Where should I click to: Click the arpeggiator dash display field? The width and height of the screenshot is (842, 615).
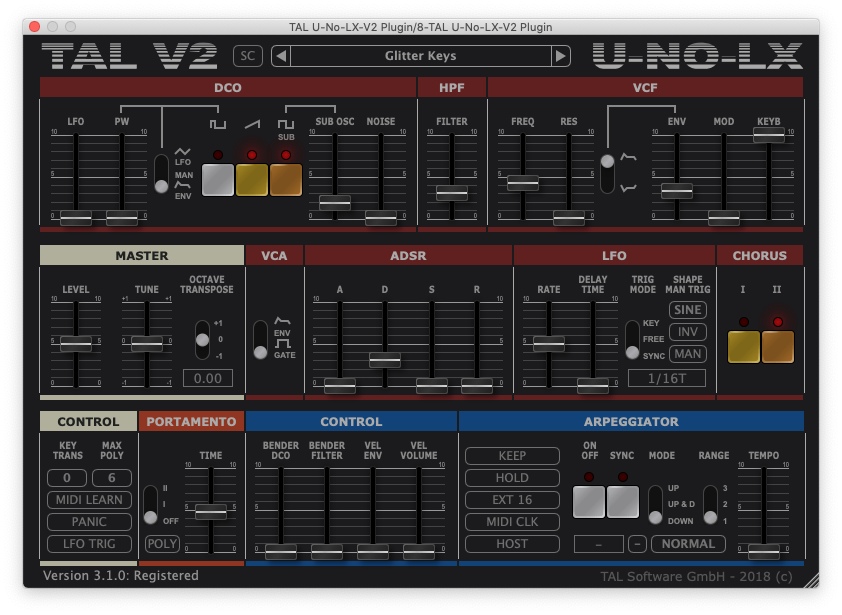(599, 544)
